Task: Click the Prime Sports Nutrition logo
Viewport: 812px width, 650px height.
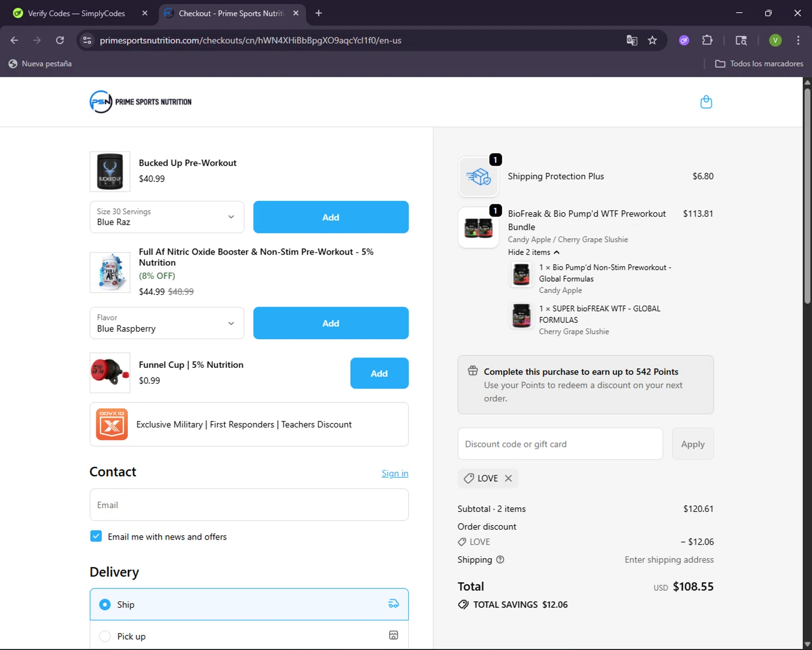Action: [141, 102]
